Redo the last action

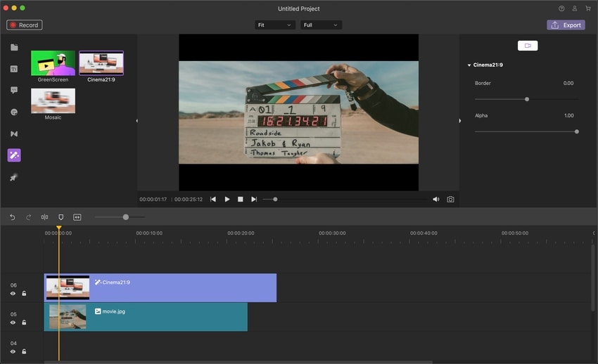click(29, 217)
